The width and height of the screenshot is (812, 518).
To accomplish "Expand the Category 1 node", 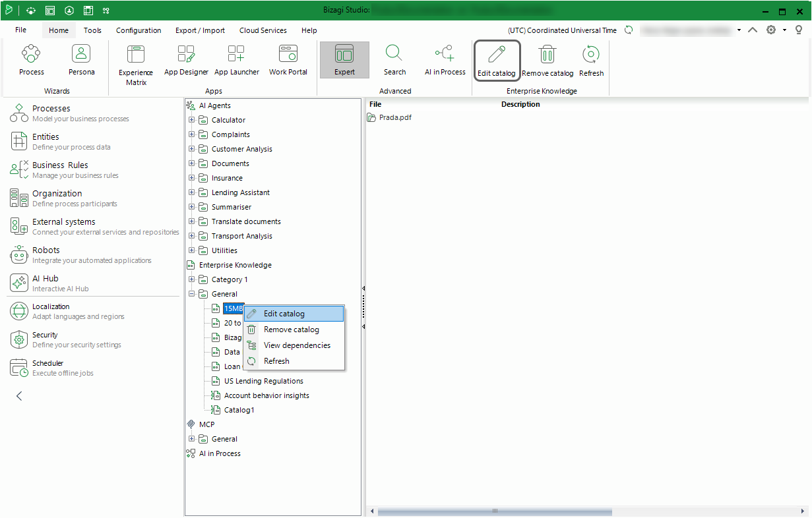I will pyautogui.click(x=192, y=279).
